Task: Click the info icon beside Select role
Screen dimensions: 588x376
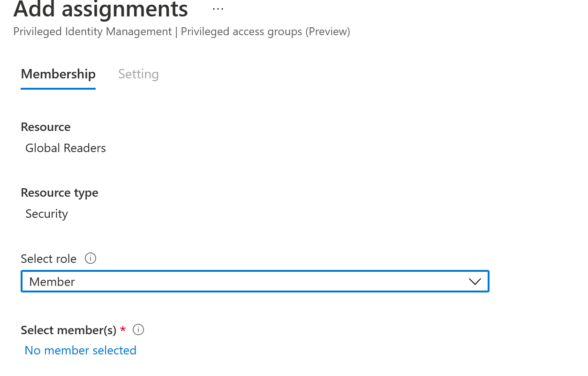Action: click(90, 258)
